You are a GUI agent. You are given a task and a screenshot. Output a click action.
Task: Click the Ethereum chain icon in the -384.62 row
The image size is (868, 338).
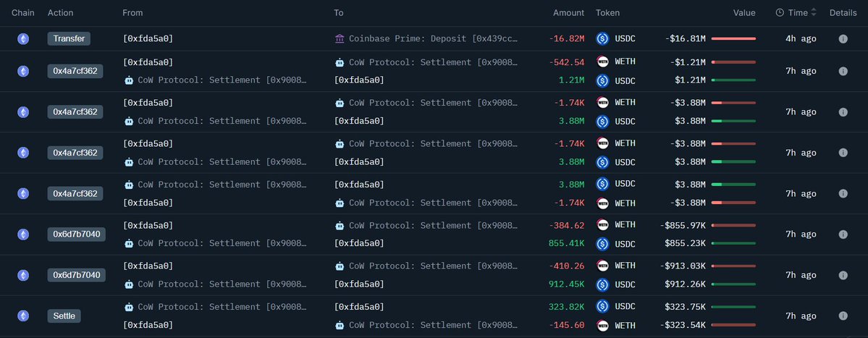[23, 235]
